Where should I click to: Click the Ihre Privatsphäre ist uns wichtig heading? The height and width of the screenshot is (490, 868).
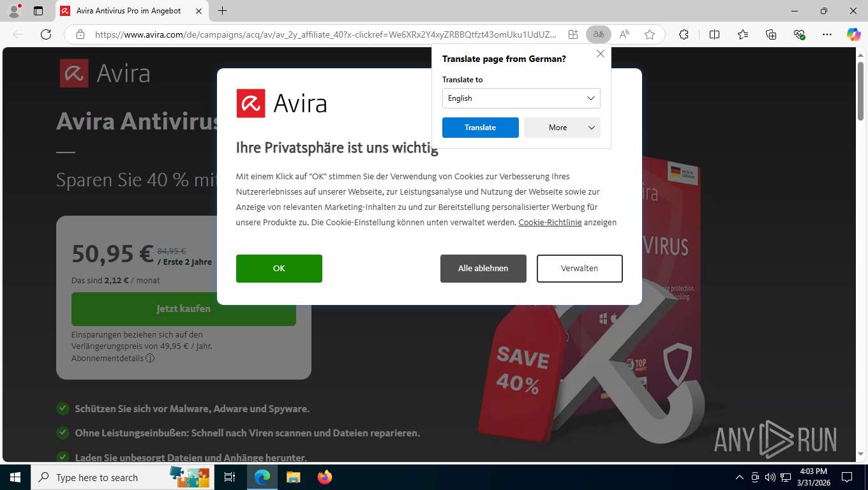337,148
